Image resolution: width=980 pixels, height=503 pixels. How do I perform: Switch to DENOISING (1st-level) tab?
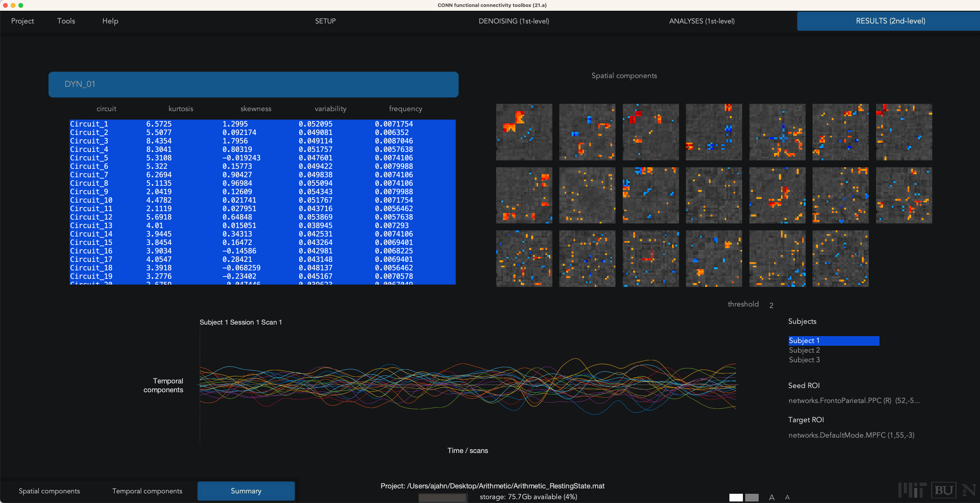click(x=514, y=21)
